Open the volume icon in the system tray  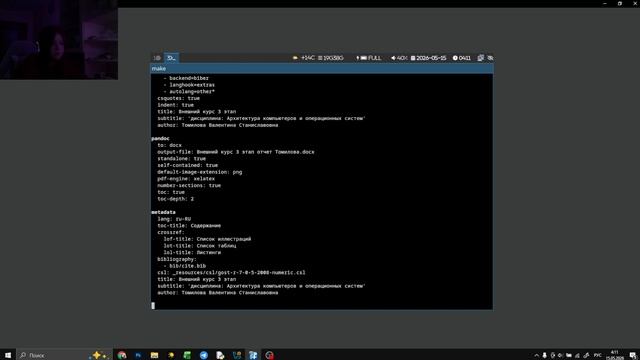(x=560, y=356)
